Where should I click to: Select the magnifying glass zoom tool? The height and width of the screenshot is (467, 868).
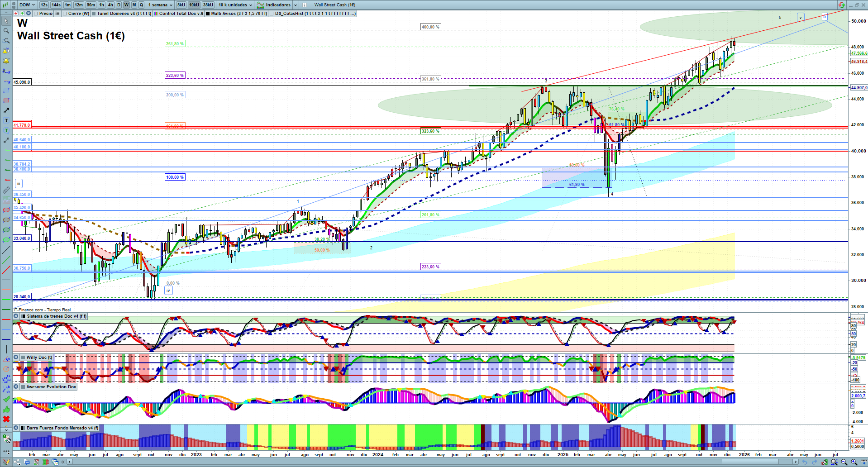click(x=6, y=31)
